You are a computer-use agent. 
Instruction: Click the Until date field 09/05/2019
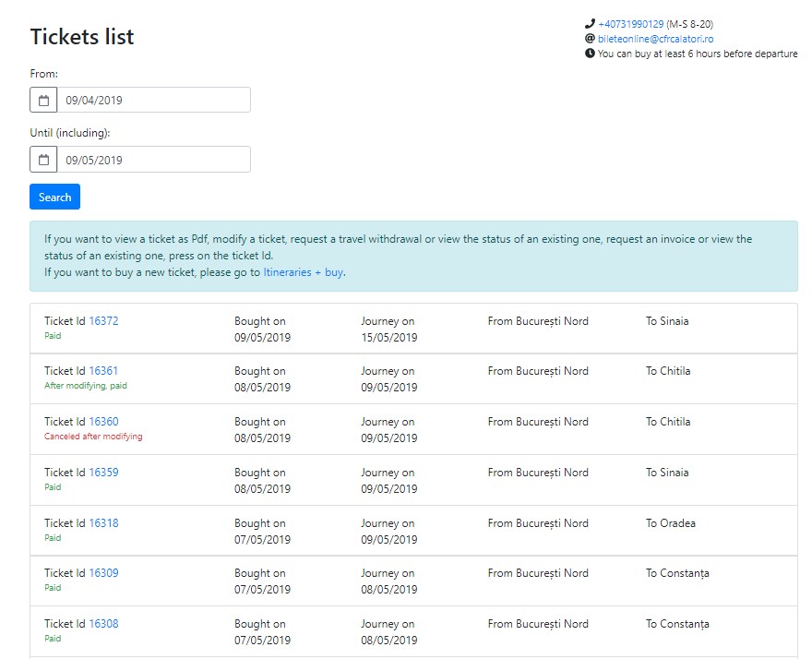(x=154, y=160)
